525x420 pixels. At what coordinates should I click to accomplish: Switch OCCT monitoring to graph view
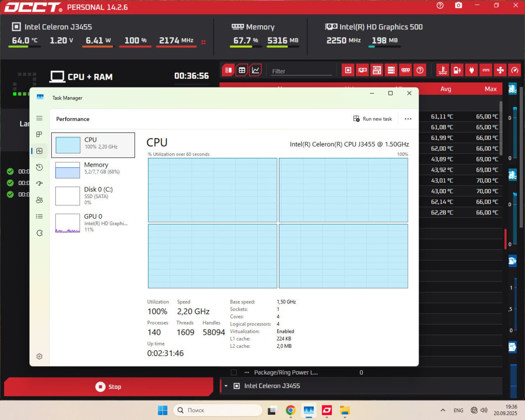[x=255, y=70]
